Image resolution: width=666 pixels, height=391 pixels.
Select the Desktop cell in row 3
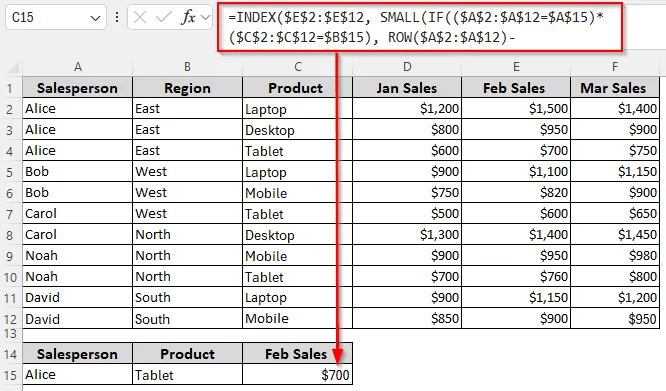click(297, 129)
